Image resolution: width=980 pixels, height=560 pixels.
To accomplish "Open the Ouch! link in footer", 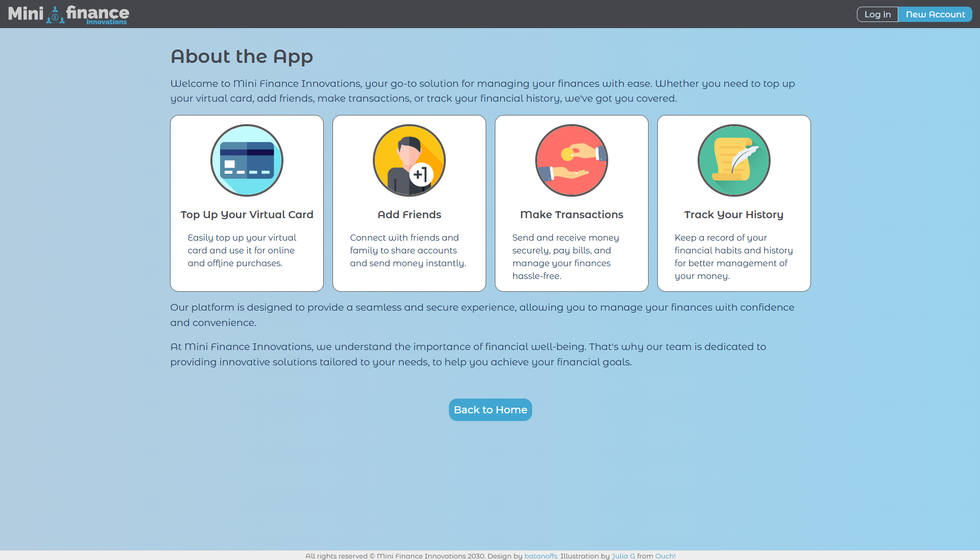I will click(x=665, y=556).
